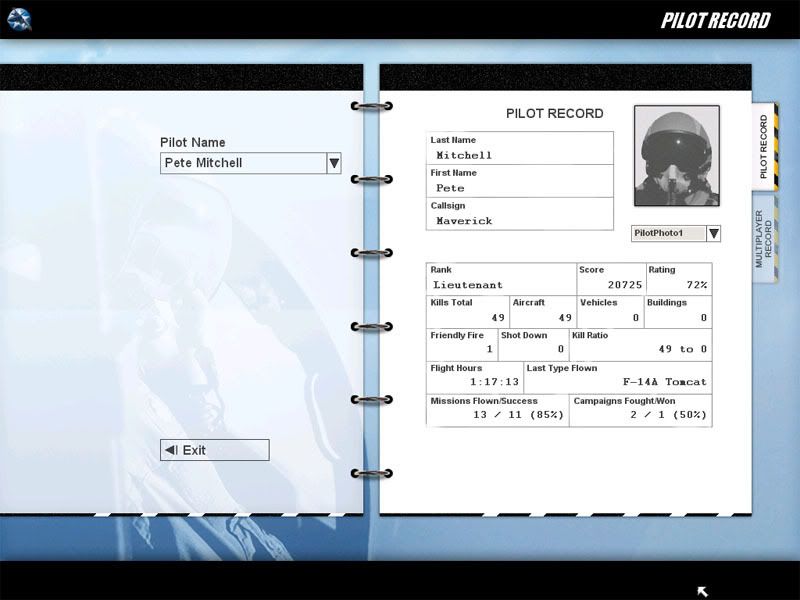Click the Pilot Name label
The width and height of the screenshot is (800, 600).
pyautogui.click(x=193, y=142)
